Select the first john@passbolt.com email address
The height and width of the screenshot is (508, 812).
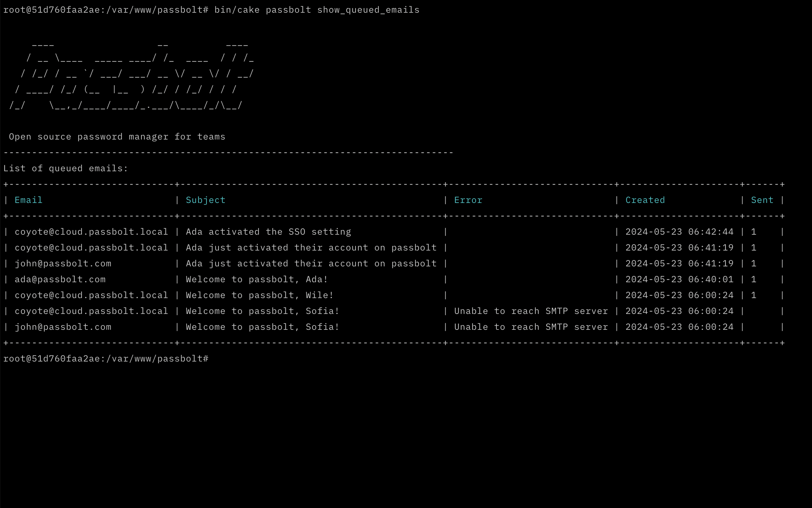click(x=63, y=263)
